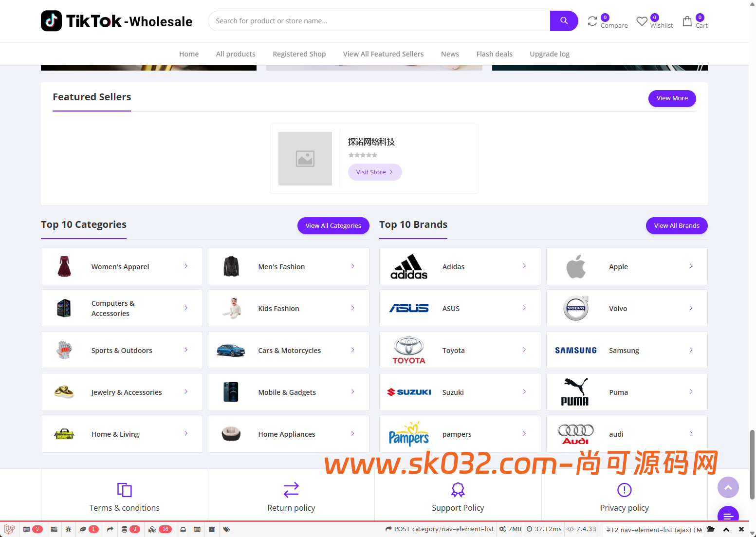Image resolution: width=756 pixels, height=537 pixels.
Task: Open debugbar Route arrow icon
Action: [x=111, y=529]
